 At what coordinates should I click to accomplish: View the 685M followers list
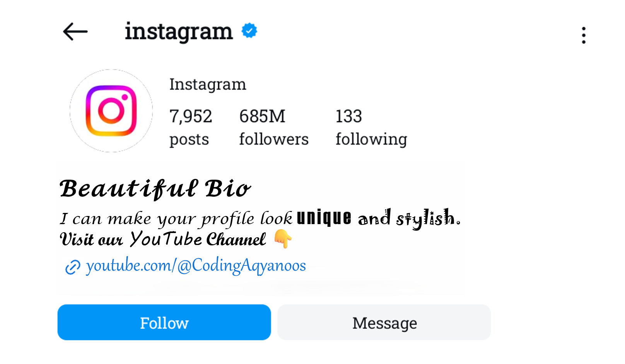tap(273, 128)
